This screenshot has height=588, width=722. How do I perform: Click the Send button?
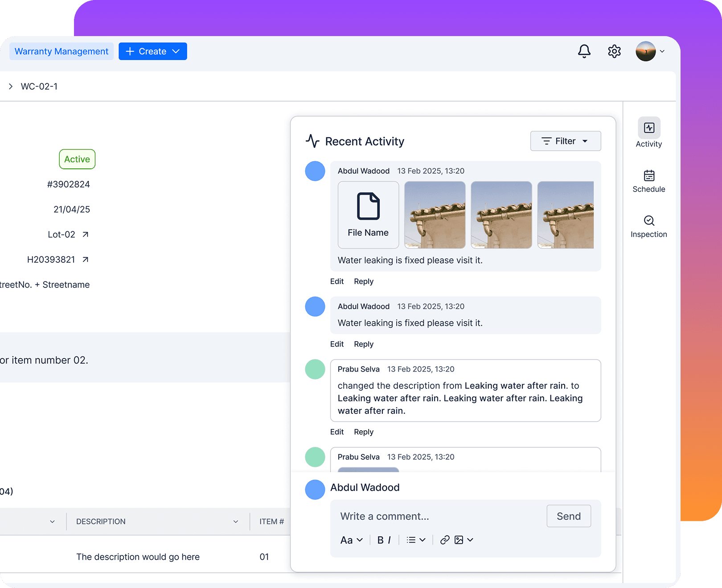[x=569, y=516]
